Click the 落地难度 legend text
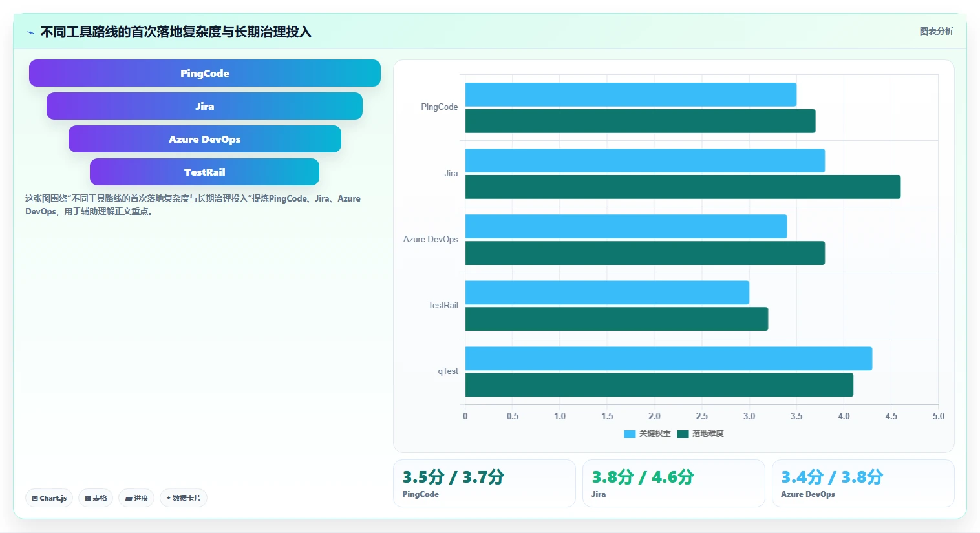Viewport: 980px width, 533px height. (708, 434)
